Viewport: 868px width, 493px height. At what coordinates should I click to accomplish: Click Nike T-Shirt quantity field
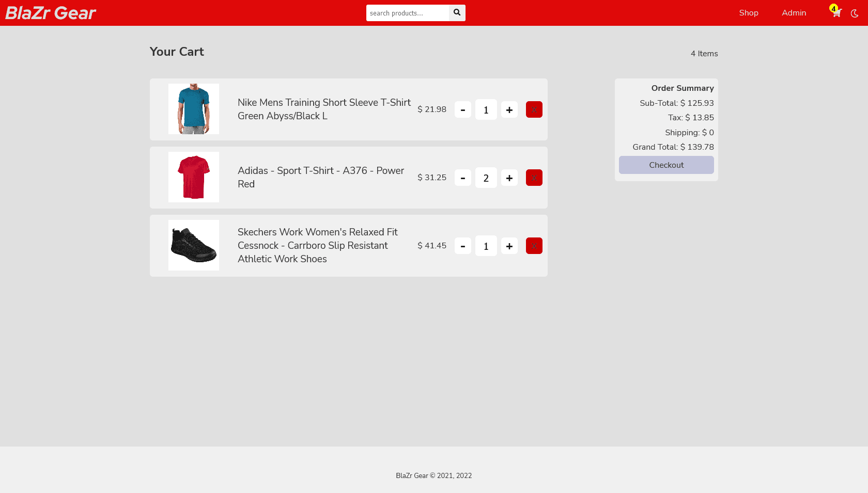486,109
